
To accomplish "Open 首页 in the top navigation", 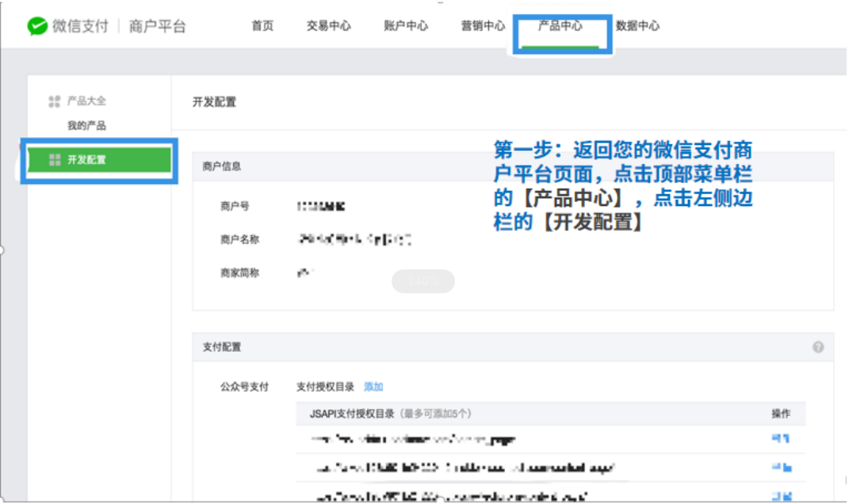I will coord(262,25).
